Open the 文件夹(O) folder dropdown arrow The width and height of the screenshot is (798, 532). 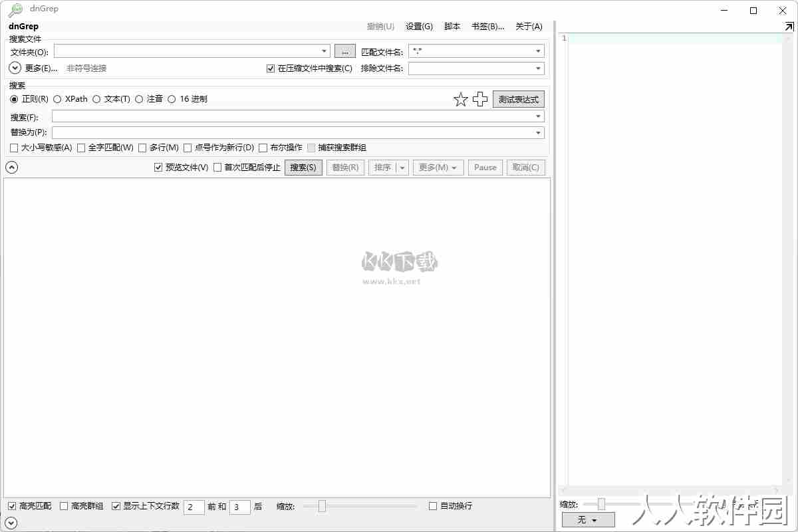(x=324, y=51)
